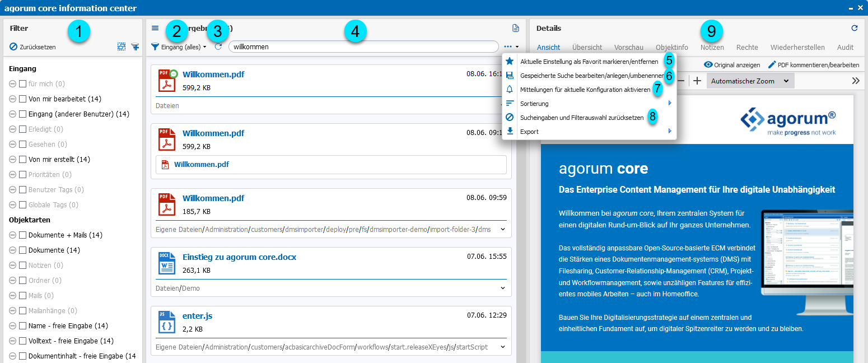Click "Original anzeigen" with the eye icon
The height and width of the screenshot is (363, 868).
pyautogui.click(x=732, y=64)
